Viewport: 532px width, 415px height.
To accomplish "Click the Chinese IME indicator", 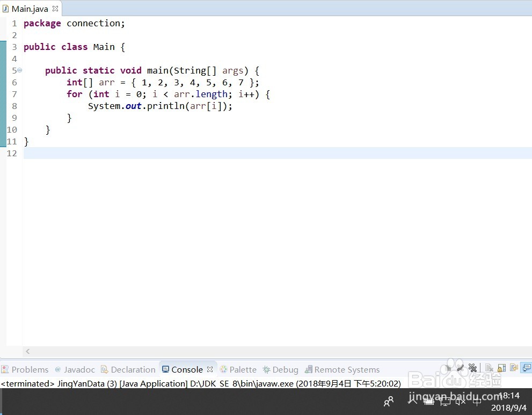I will [x=477, y=402].
